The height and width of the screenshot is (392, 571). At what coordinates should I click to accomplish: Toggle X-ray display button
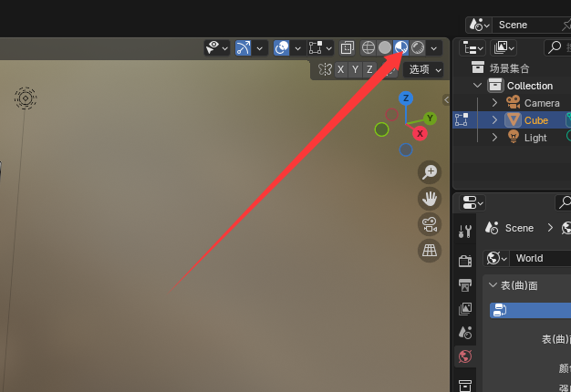coord(347,47)
